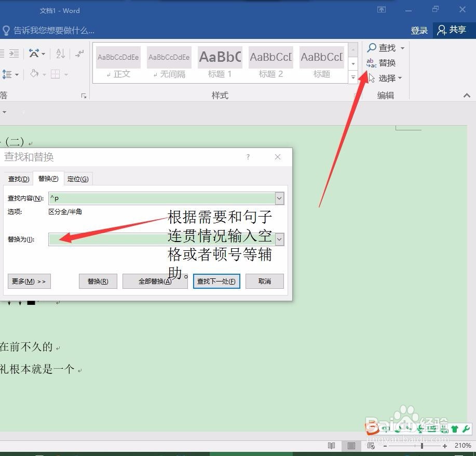
Task: Open the 段落 dialog launcher icon
Action: (83, 95)
